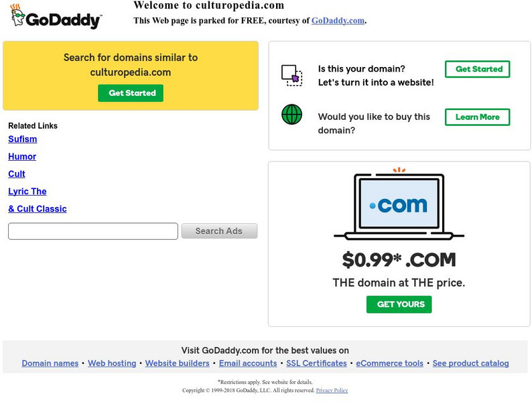This screenshot has height=402, width=532.
Task: Click the .com laptop illustration
Action: [x=399, y=204]
